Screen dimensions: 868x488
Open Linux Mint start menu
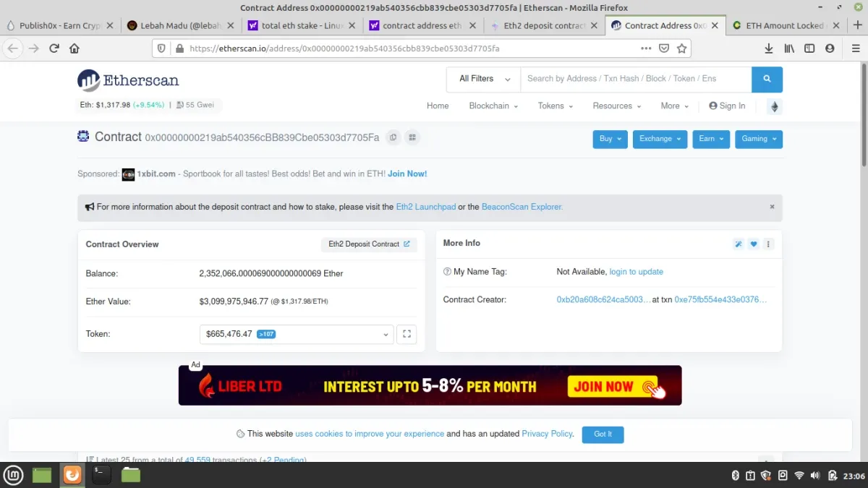coord(14,475)
